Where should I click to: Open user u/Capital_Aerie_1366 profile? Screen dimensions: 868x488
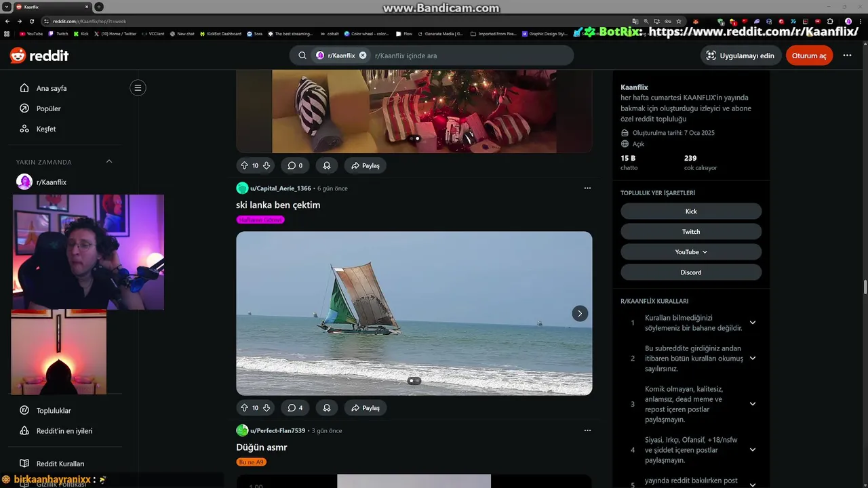point(280,188)
